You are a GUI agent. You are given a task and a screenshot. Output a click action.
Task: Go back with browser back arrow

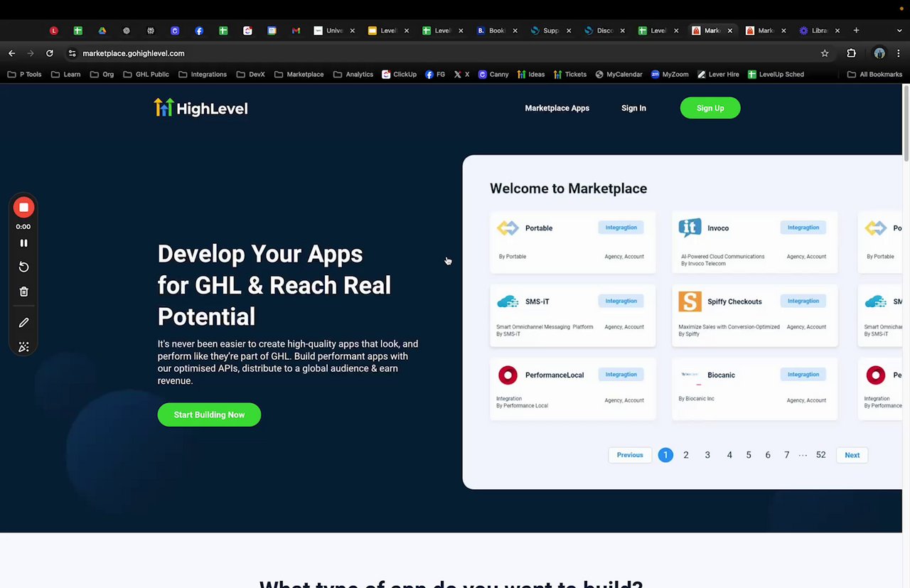tap(11, 53)
